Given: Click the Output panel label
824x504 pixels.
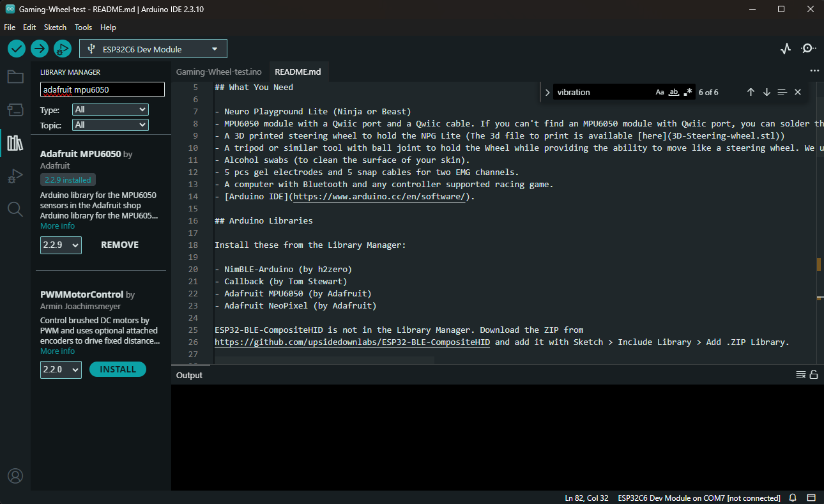Looking at the screenshot, I should click(x=189, y=375).
